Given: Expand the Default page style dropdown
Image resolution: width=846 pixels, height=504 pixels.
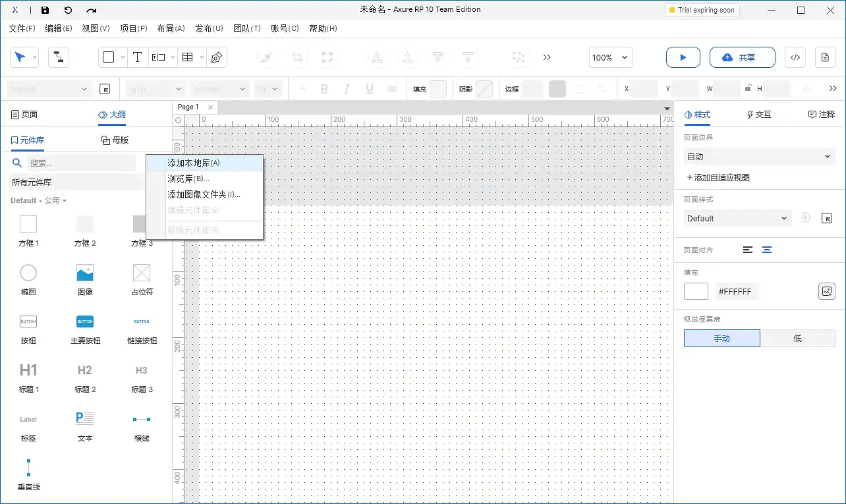Looking at the screenshot, I should pos(737,218).
